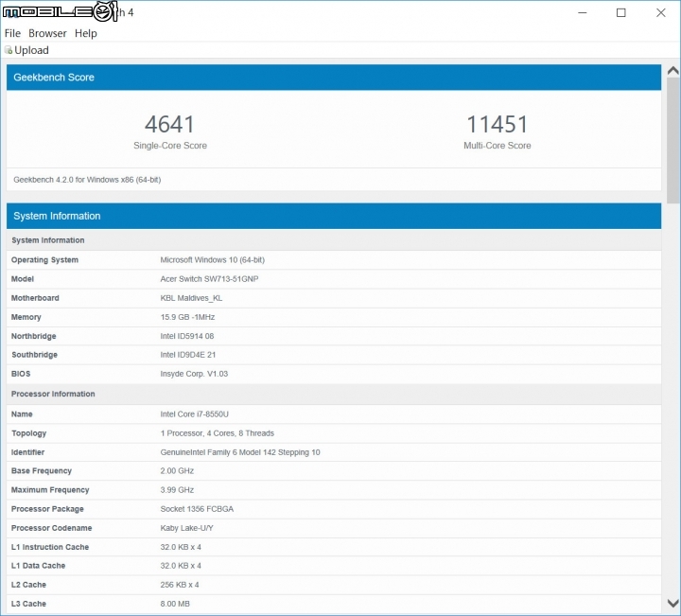The width and height of the screenshot is (681, 616).
Task: Click 8.00 MB L3 cache value
Action: click(175, 604)
